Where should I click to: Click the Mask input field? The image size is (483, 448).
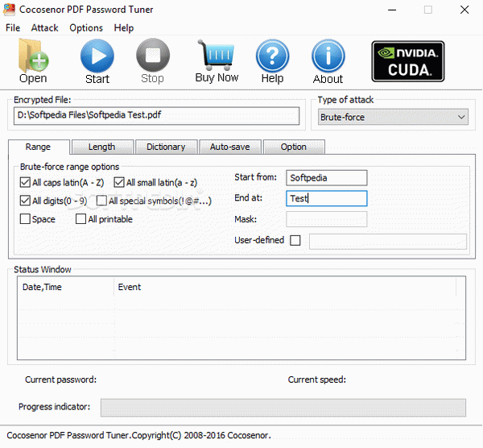coord(327,219)
